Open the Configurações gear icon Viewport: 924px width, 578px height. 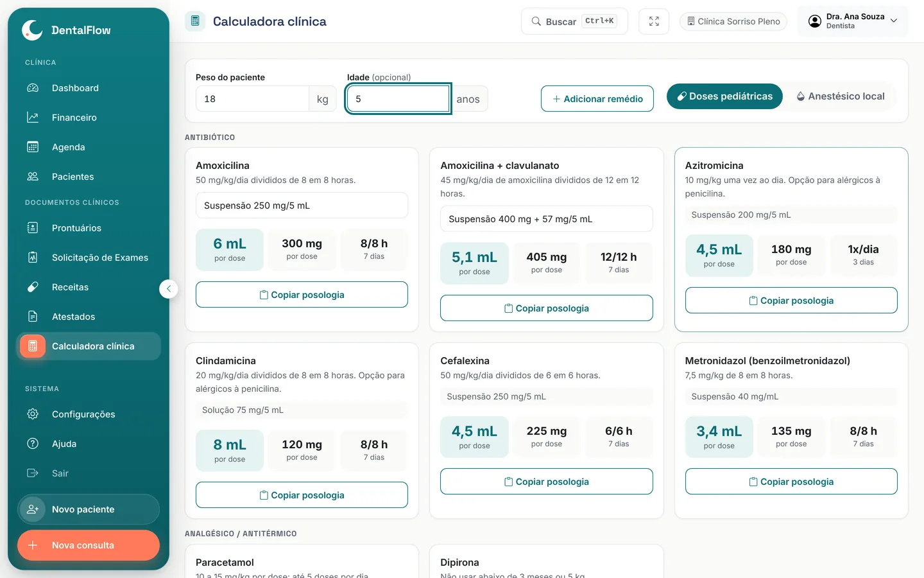[33, 414]
